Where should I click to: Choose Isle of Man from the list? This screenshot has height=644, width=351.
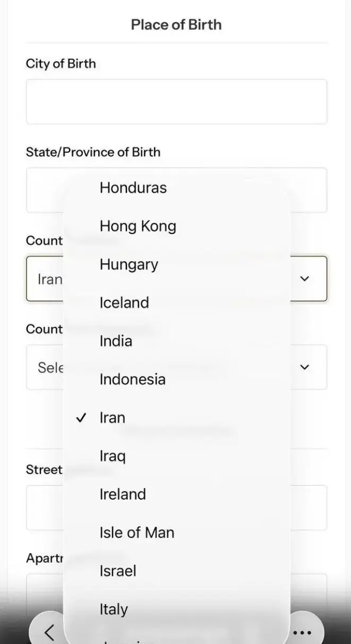pyautogui.click(x=137, y=533)
